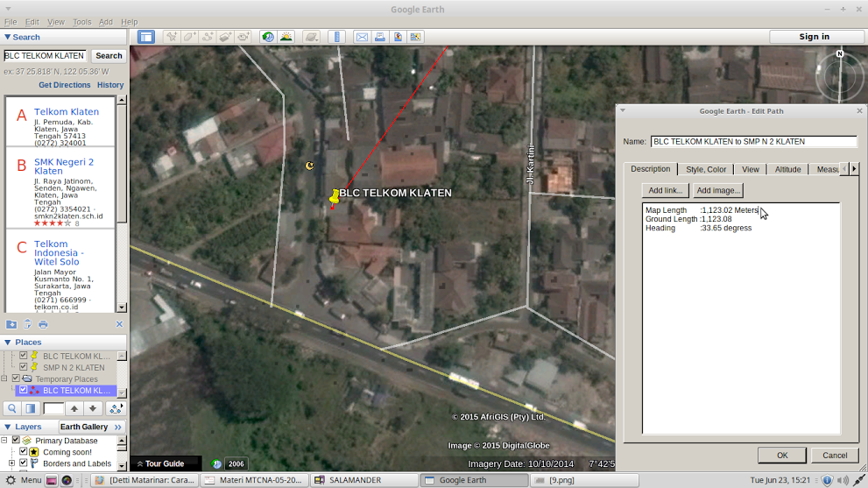
Task: Click the Add link... button
Action: [x=666, y=190]
